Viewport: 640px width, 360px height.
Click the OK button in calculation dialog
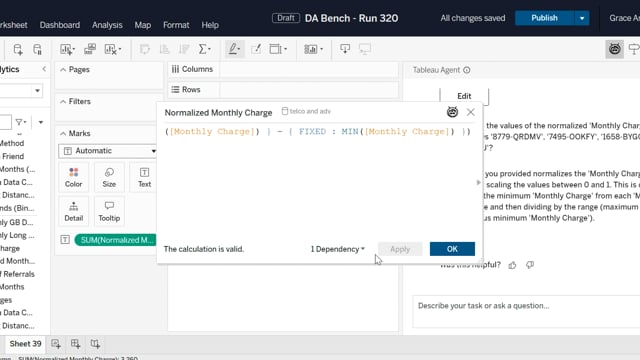tap(452, 249)
